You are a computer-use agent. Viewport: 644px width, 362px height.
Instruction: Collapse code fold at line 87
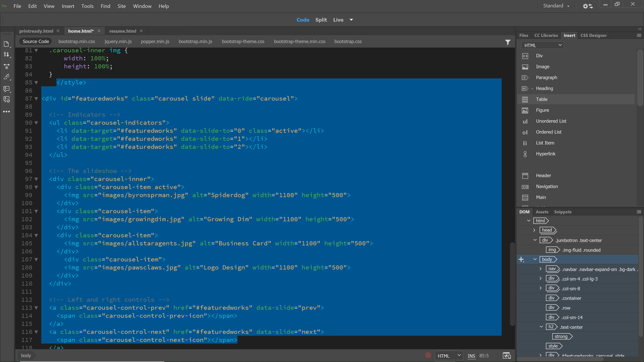[x=36, y=99]
